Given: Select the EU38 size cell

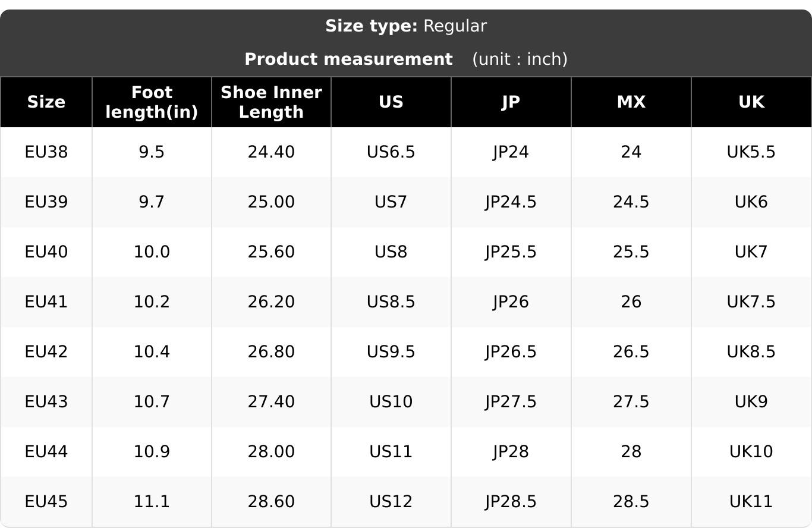Looking at the screenshot, I should tap(46, 152).
